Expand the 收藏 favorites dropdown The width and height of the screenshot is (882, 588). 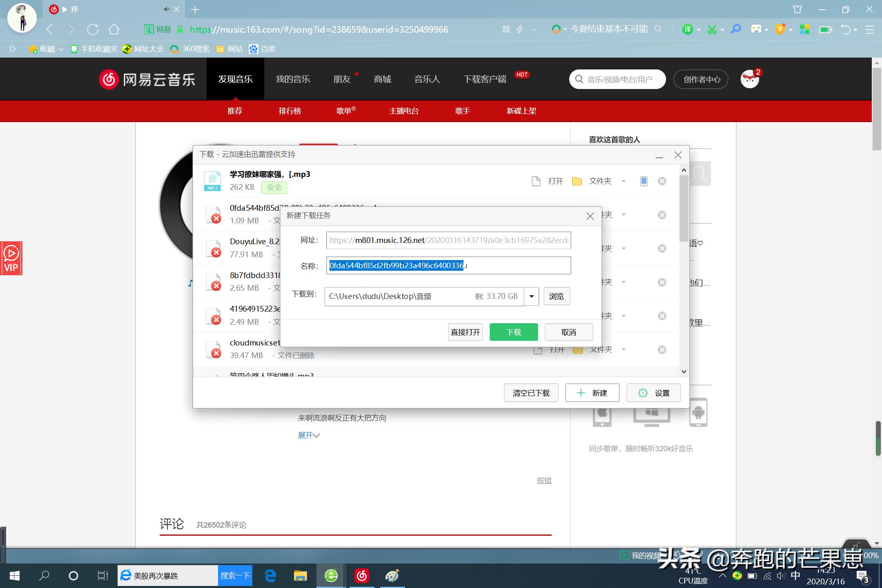(x=60, y=49)
